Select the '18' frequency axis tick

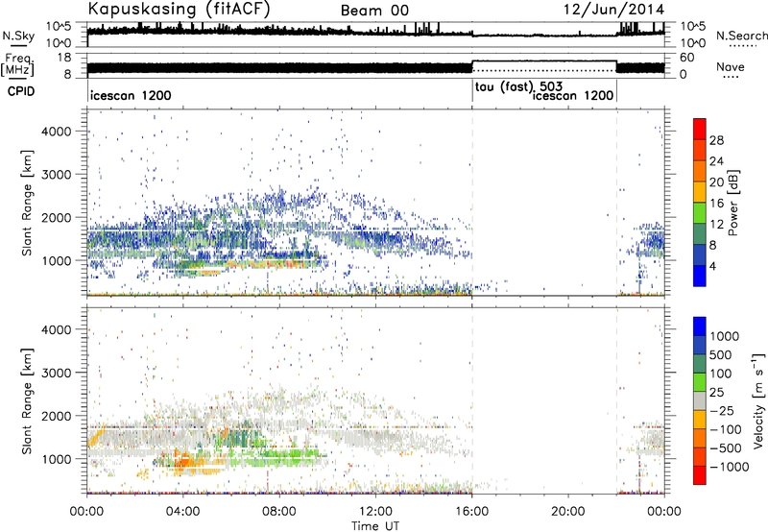(64, 58)
